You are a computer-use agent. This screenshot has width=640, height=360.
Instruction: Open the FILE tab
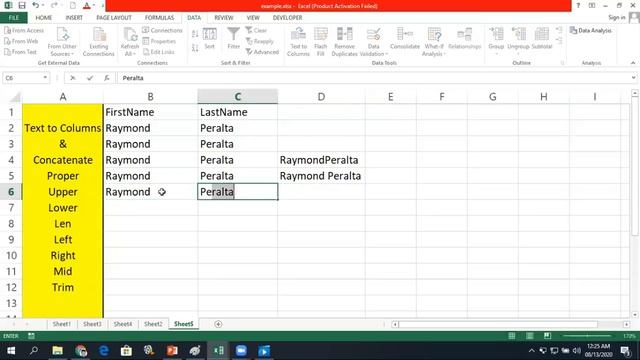pos(13,18)
